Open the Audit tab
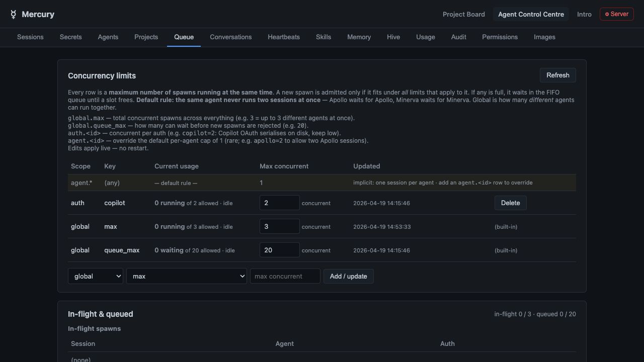Viewport: 644px width, 362px height. [458, 37]
